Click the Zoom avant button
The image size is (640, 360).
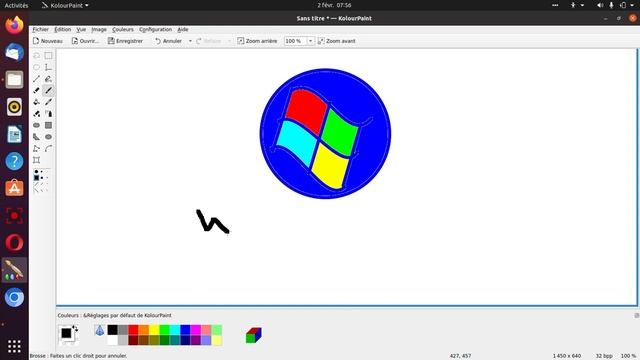pyautogui.click(x=337, y=41)
